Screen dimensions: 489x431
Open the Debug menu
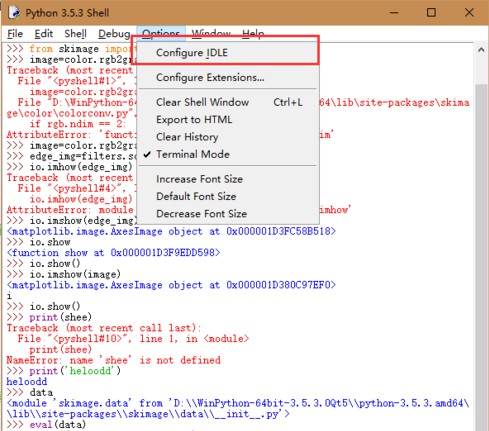[x=114, y=34]
